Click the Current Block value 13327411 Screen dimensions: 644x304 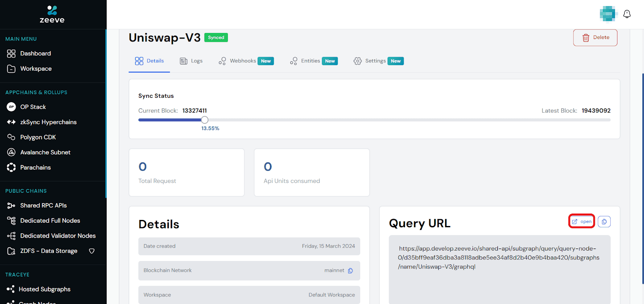pos(194,111)
